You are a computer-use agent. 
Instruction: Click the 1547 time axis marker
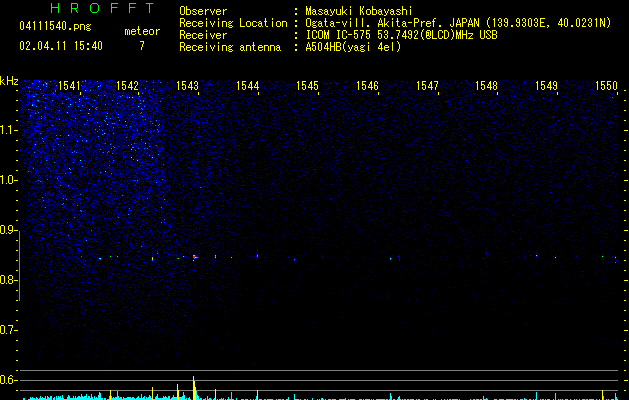tap(427, 86)
